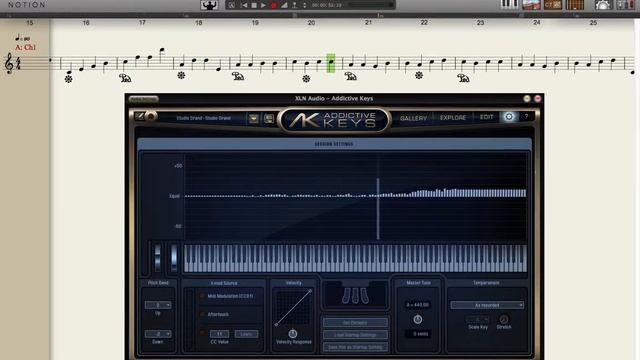Click the pencil edit icon in Addictive Keys
Viewport: 640px width, 360px height.
[139, 116]
